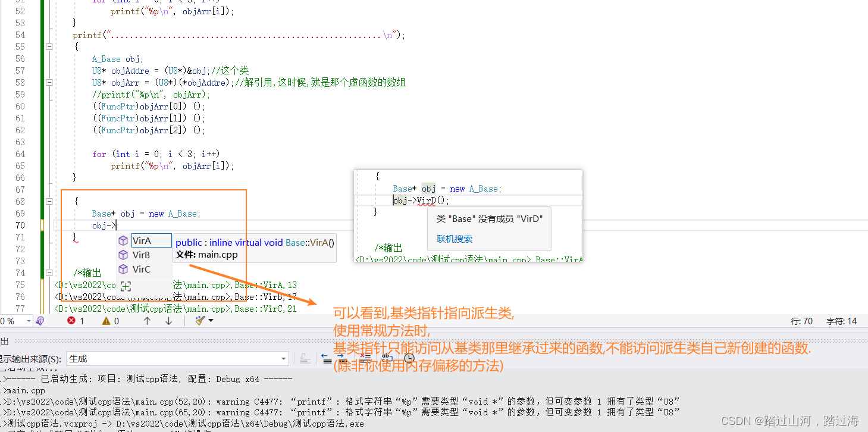Click the clear all output icon
Image resolution: width=868 pixels, height=432 pixels.
tap(365, 358)
